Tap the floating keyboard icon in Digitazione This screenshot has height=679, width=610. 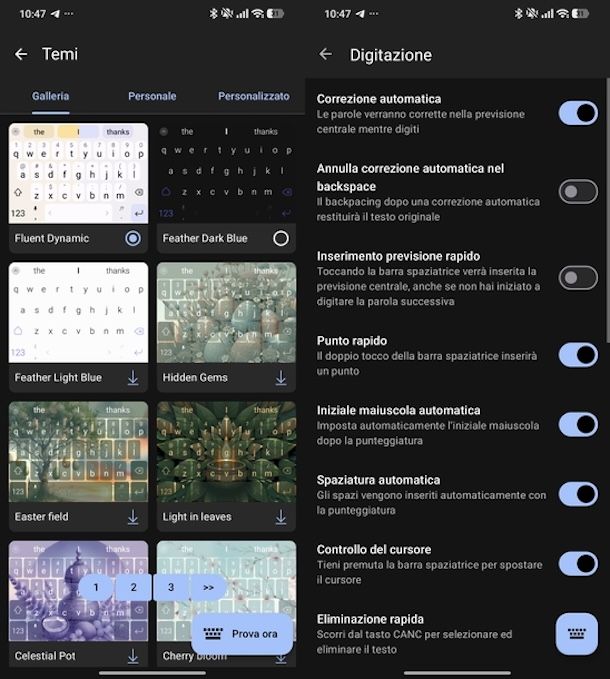(x=577, y=634)
